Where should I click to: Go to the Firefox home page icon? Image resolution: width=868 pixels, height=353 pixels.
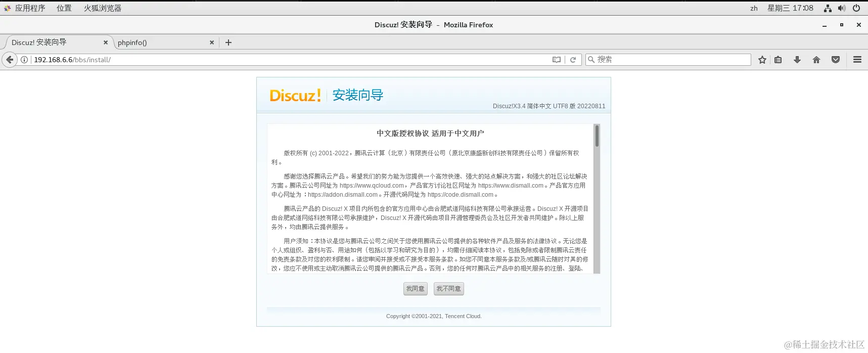[816, 60]
